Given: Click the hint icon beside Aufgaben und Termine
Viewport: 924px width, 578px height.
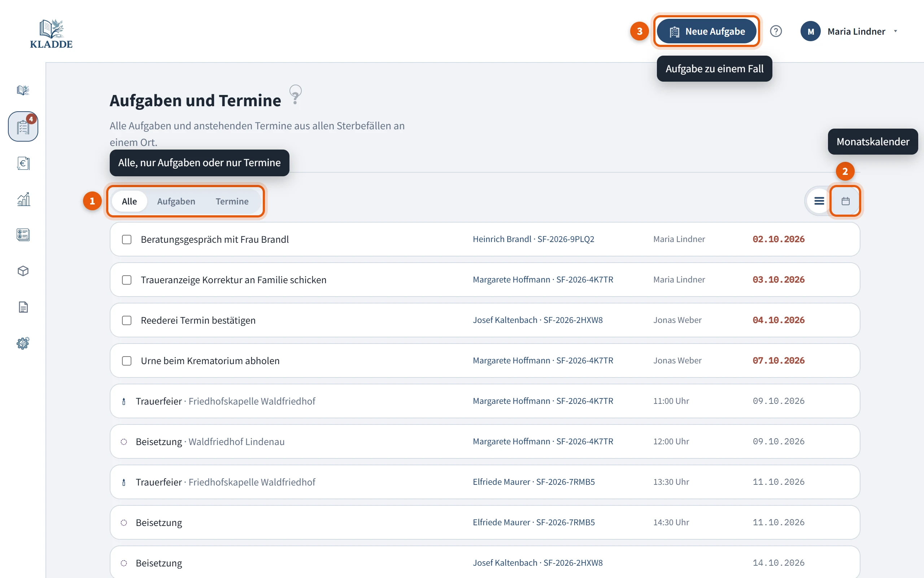Looking at the screenshot, I should (295, 95).
